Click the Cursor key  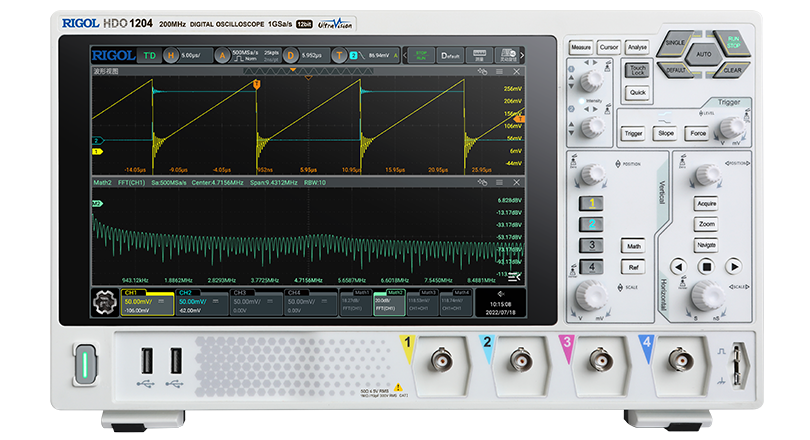[609, 48]
